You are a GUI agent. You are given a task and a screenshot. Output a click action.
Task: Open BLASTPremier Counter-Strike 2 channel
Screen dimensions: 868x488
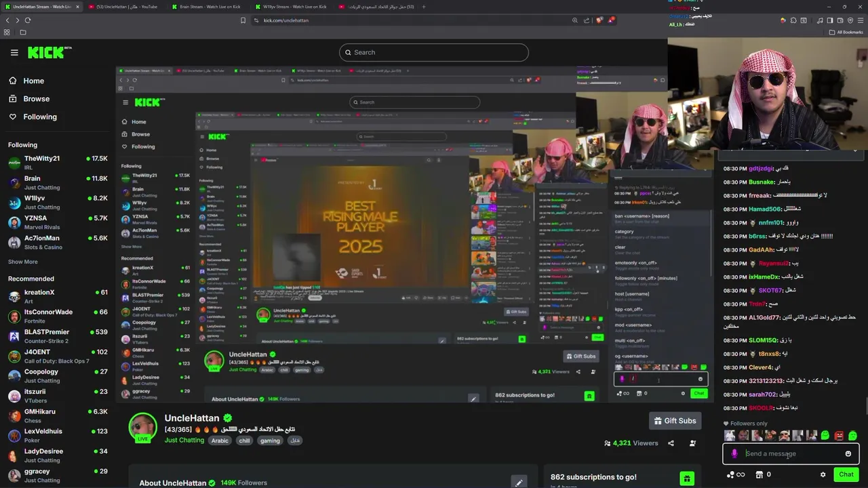click(57, 336)
